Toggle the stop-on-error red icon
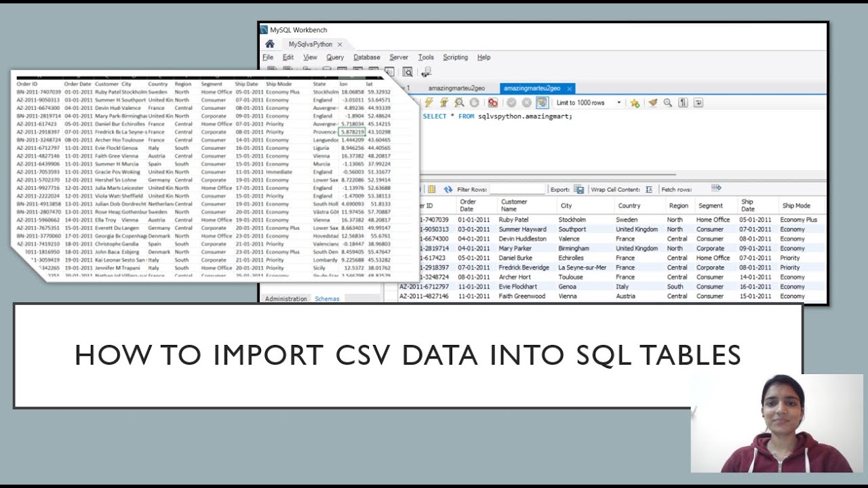The width and height of the screenshot is (868, 488). point(493,103)
